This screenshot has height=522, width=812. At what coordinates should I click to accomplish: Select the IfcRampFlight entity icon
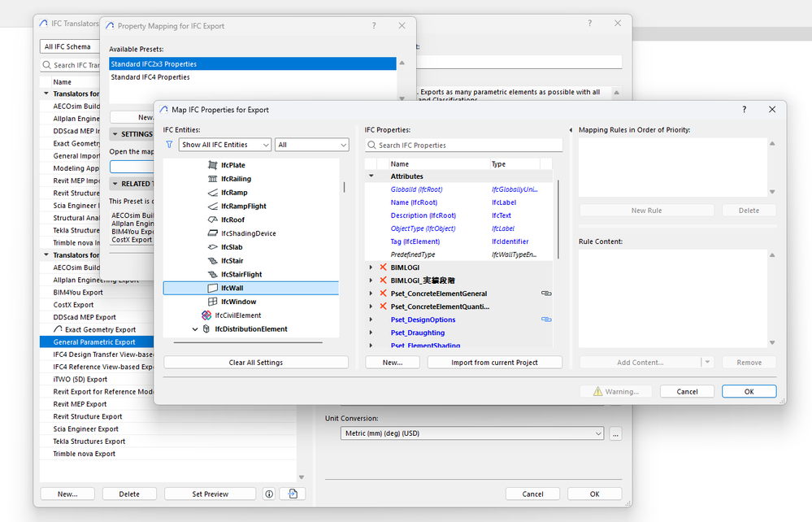coord(212,206)
